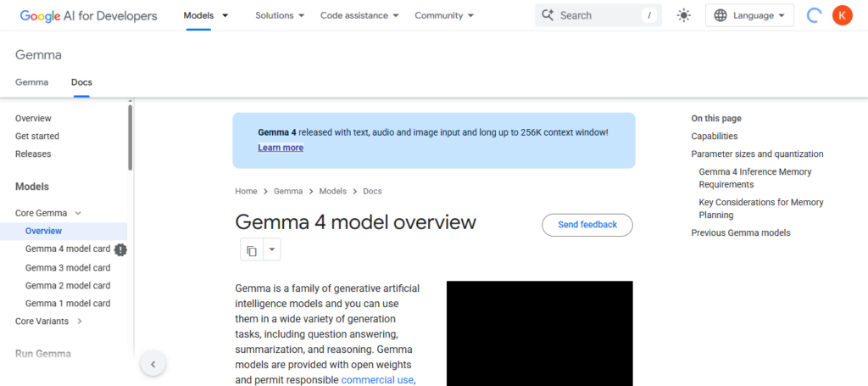Open Gemma 4 model card page
The image size is (868, 386).
coord(68,249)
